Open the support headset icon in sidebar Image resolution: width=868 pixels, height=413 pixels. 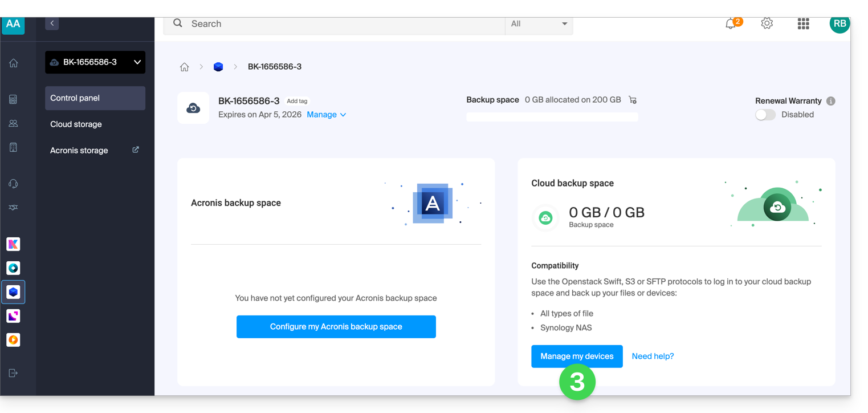coord(14,184)
